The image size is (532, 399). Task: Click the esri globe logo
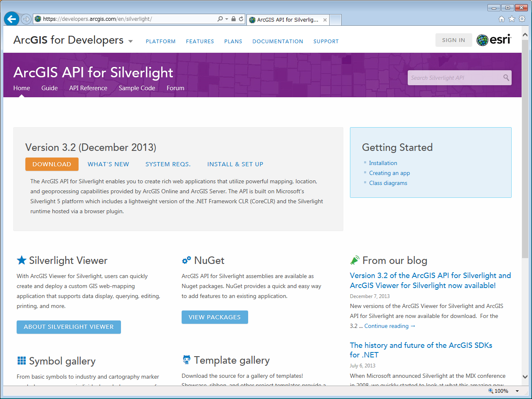click(482, 40)
